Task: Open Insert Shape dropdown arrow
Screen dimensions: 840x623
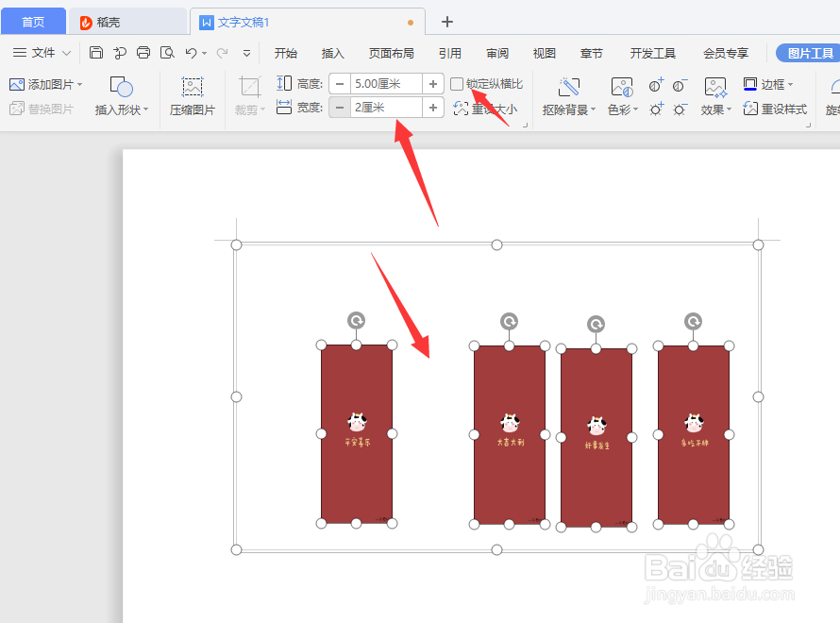Action: 145,109
